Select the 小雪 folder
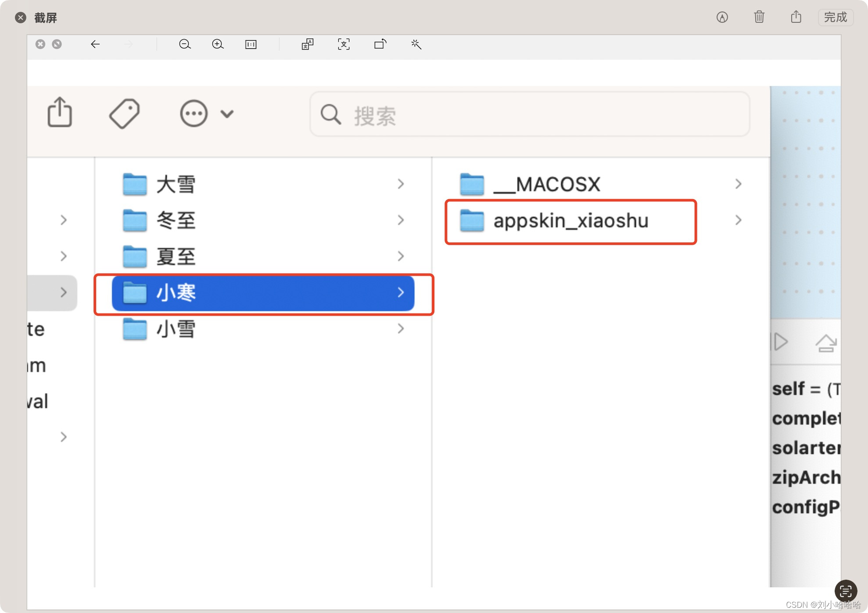This screenshot has width=868, height=613. pos(176,329)
